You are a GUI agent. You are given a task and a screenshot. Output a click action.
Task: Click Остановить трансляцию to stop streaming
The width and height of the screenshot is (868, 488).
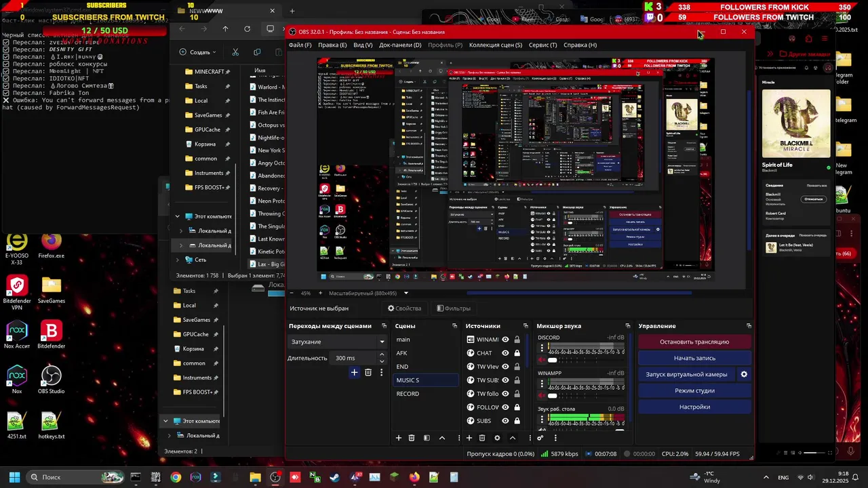coord(694,342)
